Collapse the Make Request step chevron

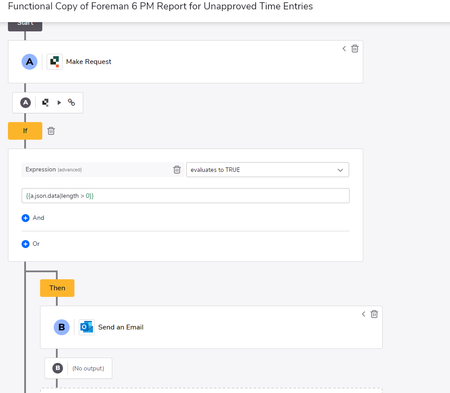point(344,49)
